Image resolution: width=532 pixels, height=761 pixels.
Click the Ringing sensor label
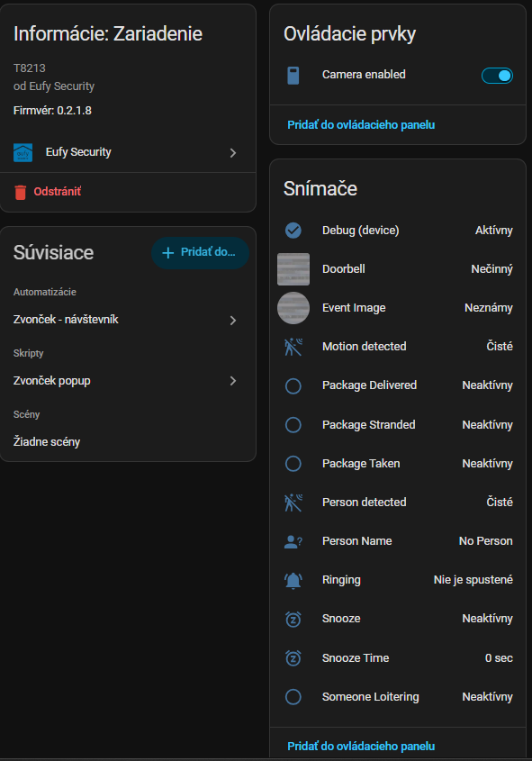(341, 580)
